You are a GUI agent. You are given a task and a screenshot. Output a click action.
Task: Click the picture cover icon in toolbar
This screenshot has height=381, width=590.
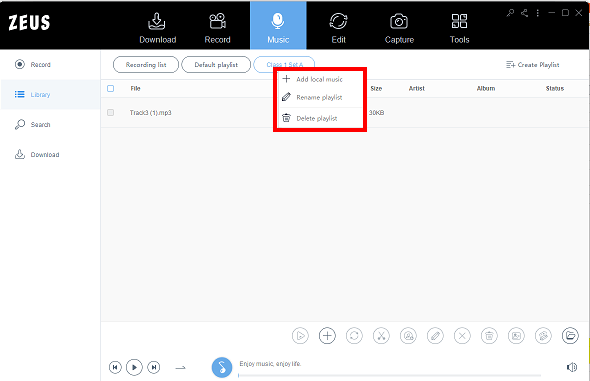click(516, 335)
